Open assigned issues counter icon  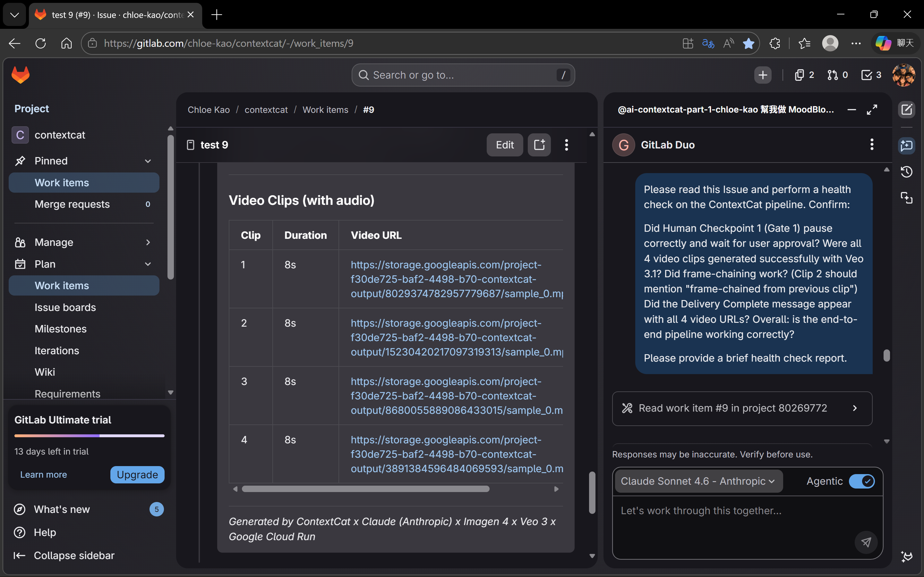[804, 75]
